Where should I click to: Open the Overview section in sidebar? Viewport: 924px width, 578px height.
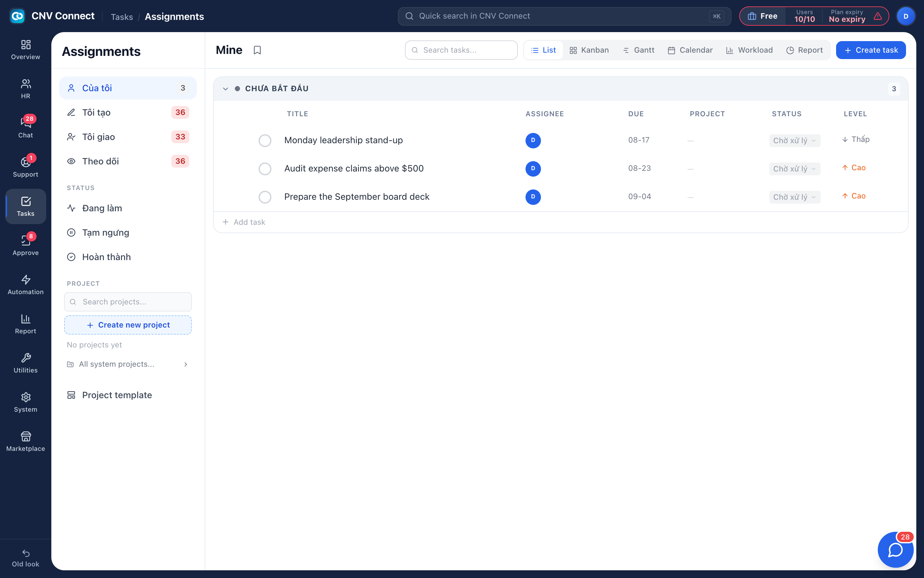[26, 50]
